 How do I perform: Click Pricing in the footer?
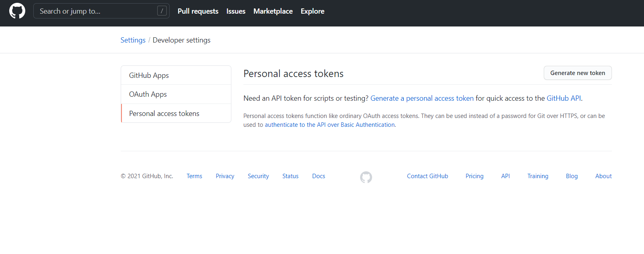click(474, 176)
